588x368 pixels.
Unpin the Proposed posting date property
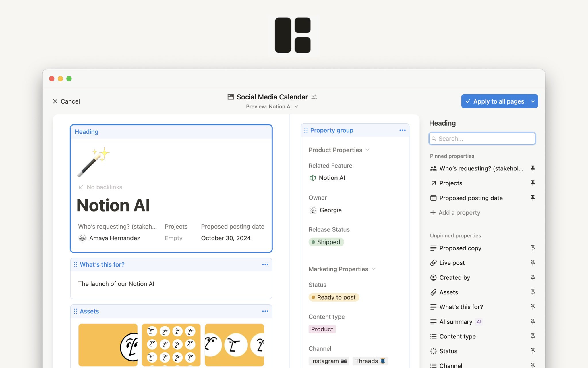click(x=533, y=198)
